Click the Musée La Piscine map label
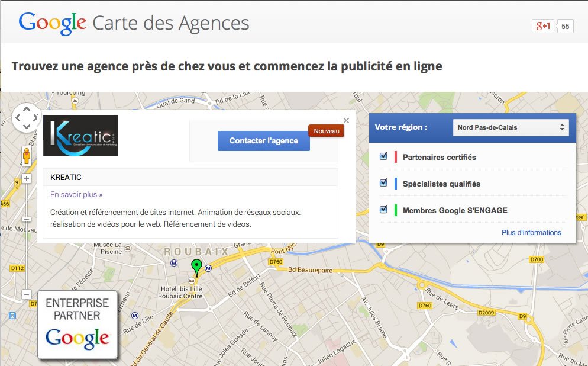 tap(109, 248)
